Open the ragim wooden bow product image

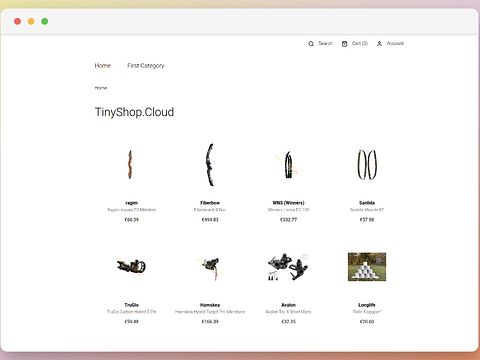click(130, 164)
